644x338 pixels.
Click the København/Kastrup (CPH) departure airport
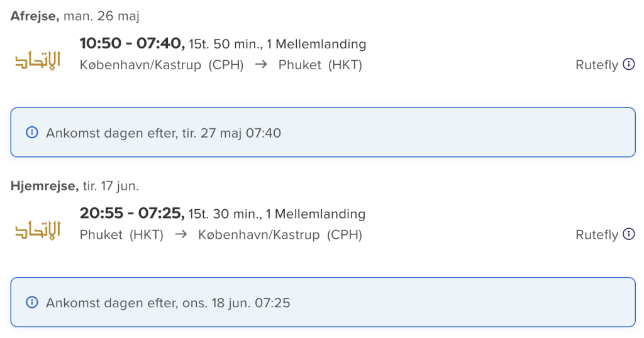point(162,65)
